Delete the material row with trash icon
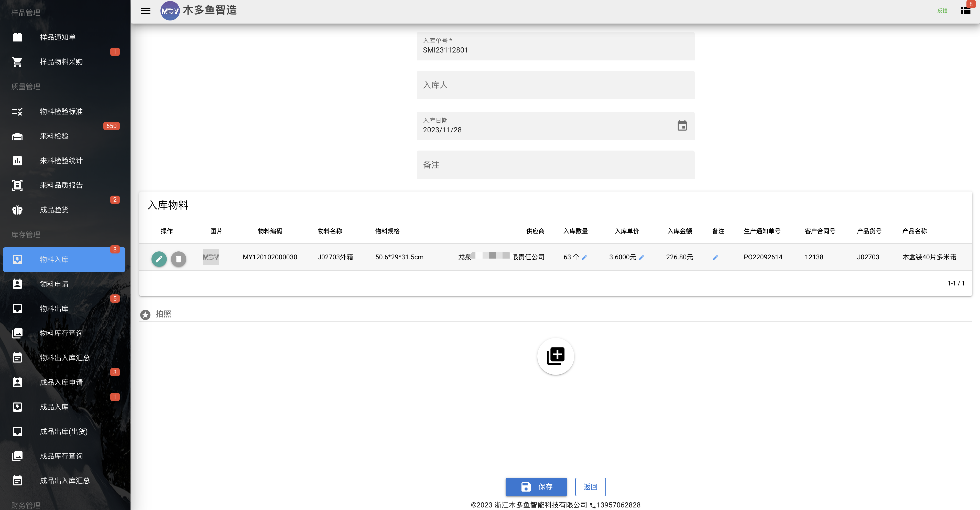 pos(178,259)
